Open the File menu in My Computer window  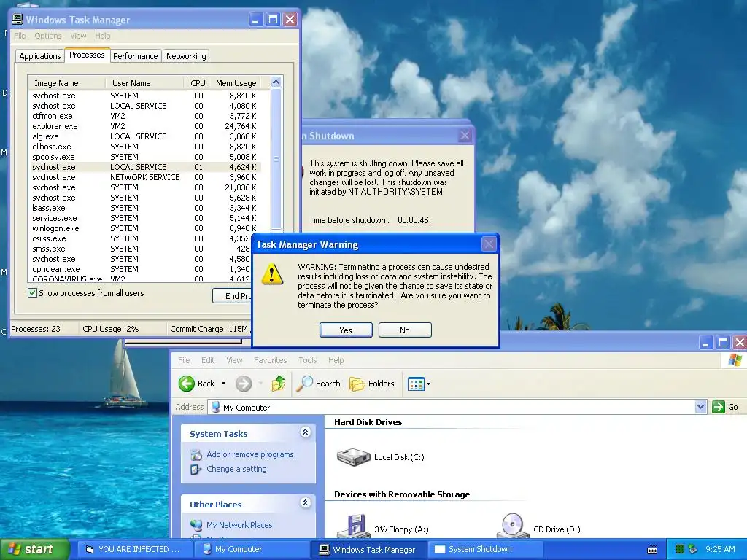[184, 360]
